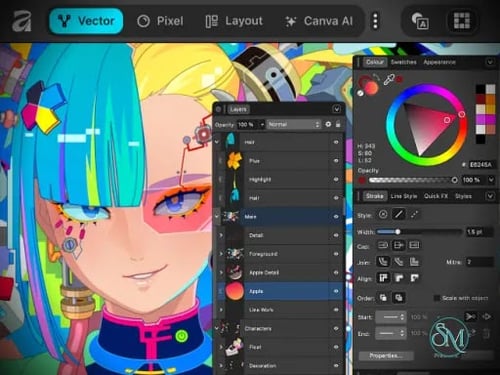Switch to Layout studio
This screenshot has height=375, width=500.
(x=234, y=21)
